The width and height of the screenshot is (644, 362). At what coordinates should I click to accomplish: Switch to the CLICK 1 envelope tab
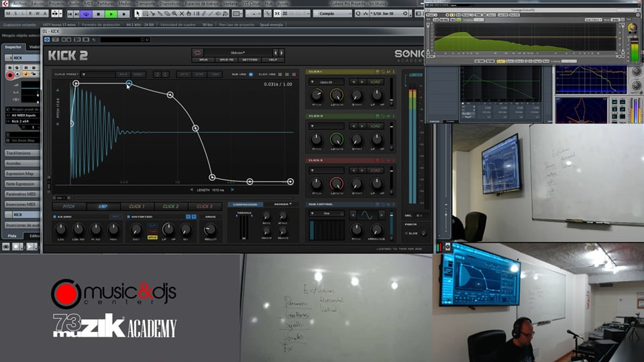(x=137, y=206)
